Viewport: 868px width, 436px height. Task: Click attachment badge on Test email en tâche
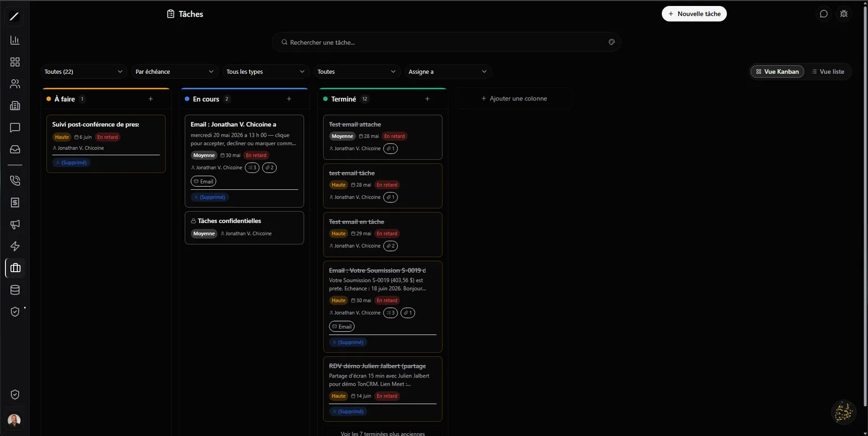point(391,246)
